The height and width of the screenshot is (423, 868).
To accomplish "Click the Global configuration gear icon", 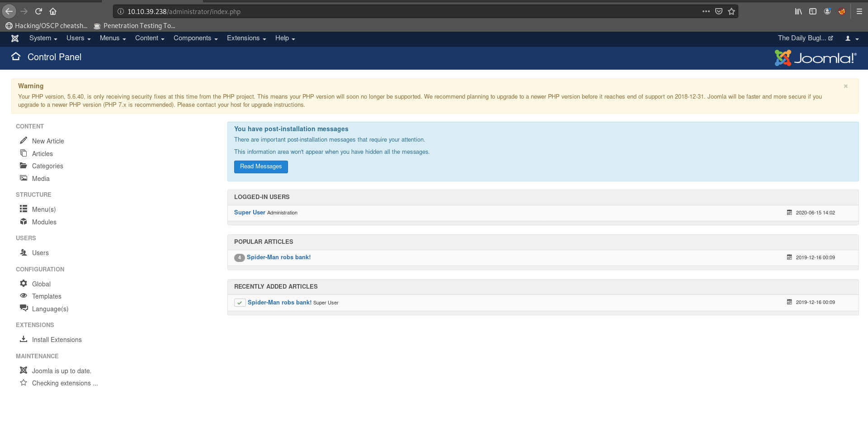I will [x=24, y=283].
